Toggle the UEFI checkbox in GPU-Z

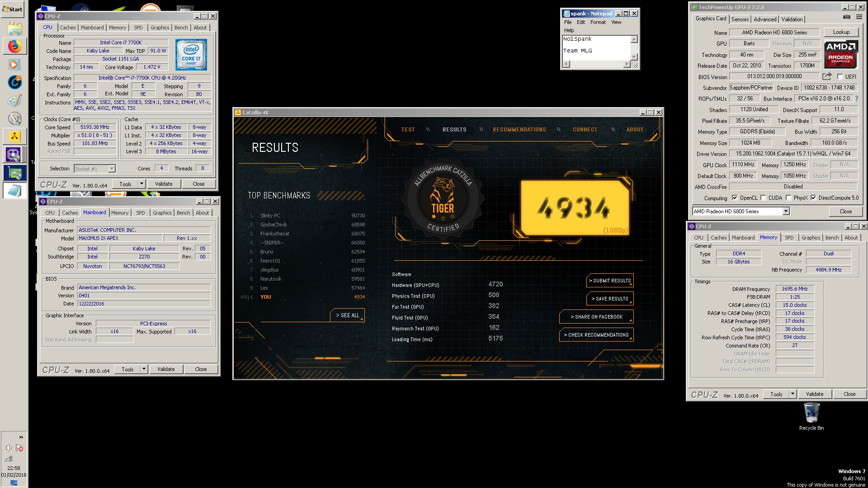[x=840, y=77]
